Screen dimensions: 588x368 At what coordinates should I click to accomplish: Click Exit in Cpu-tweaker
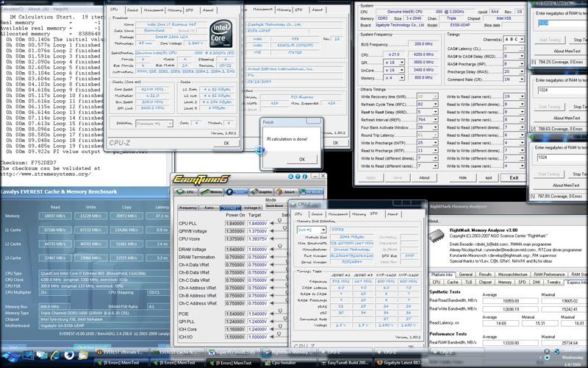click(x=514, y=177)
